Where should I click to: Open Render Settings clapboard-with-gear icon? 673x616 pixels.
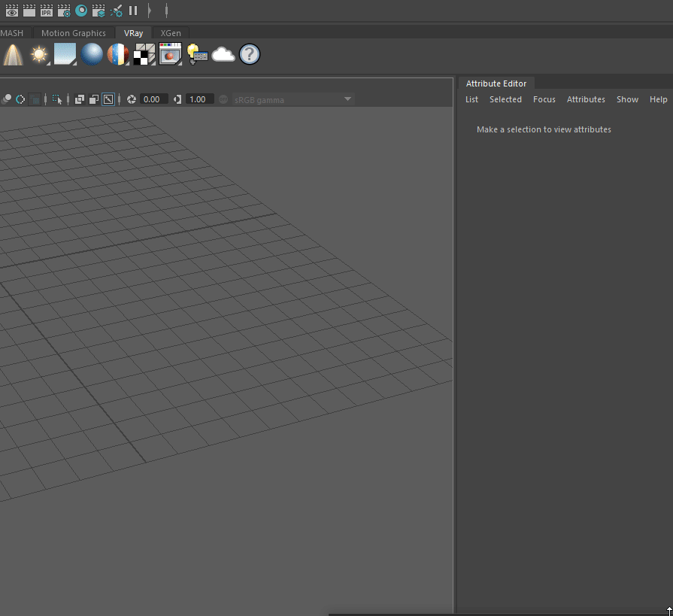coord(64,11)
